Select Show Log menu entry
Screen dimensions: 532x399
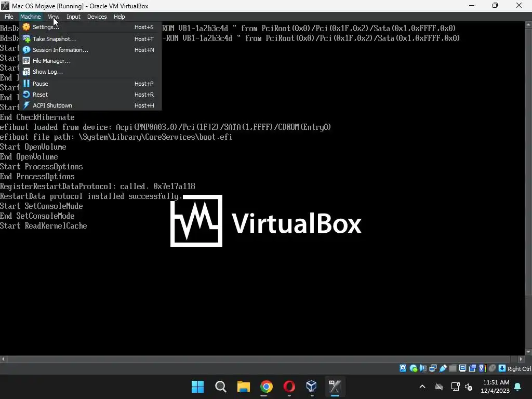(x=90, y=72)
